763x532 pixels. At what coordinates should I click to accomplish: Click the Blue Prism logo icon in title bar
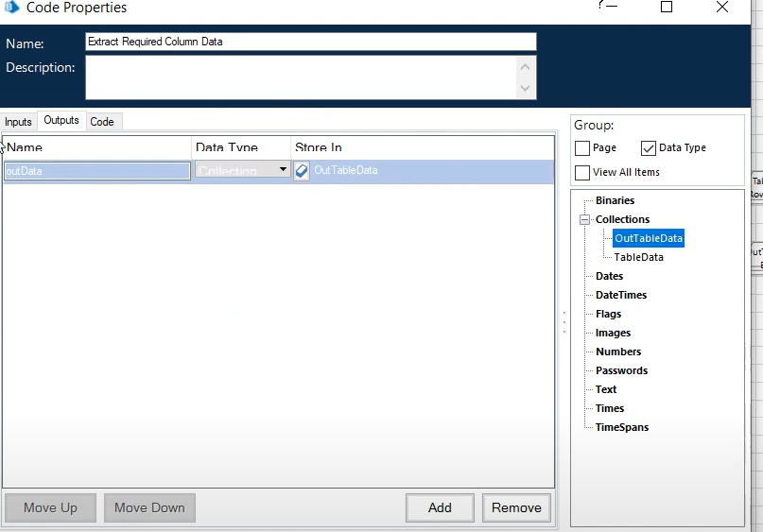click(11, 7)
